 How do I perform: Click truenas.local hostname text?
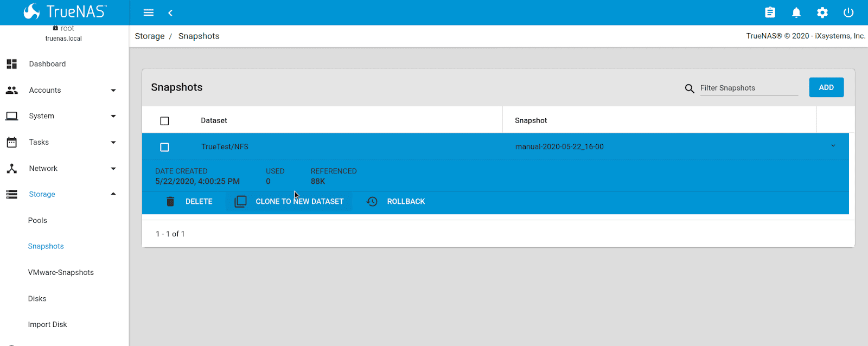click(63, 39)
